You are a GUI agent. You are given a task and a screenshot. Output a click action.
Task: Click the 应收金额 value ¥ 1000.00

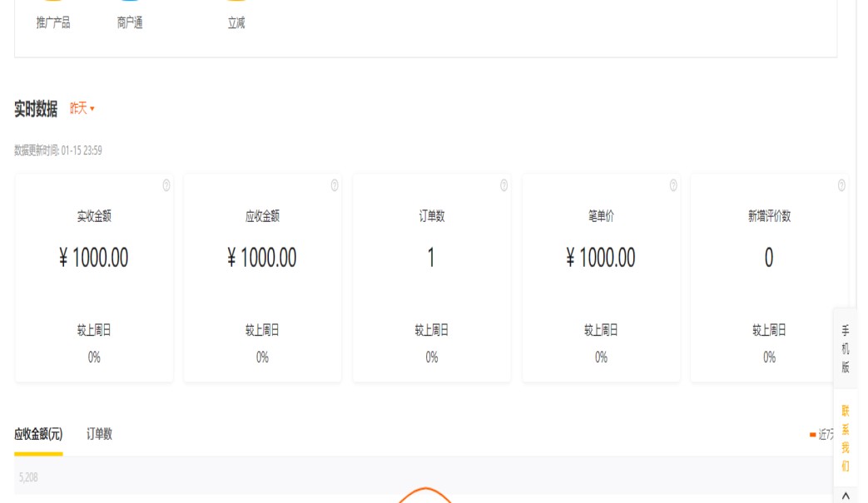(262, 258)
